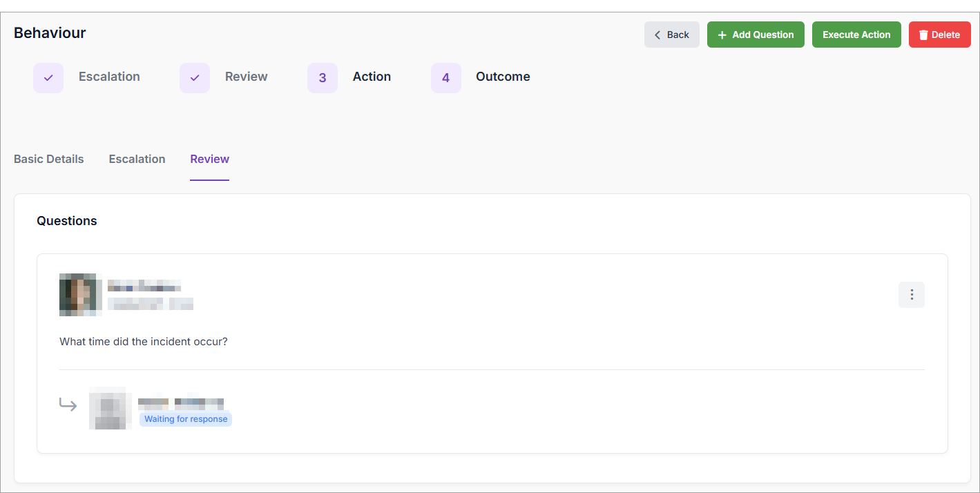Screen dimensions: 980x493
Task: Click the Waiting for response badge
Action: pos(186,419)
